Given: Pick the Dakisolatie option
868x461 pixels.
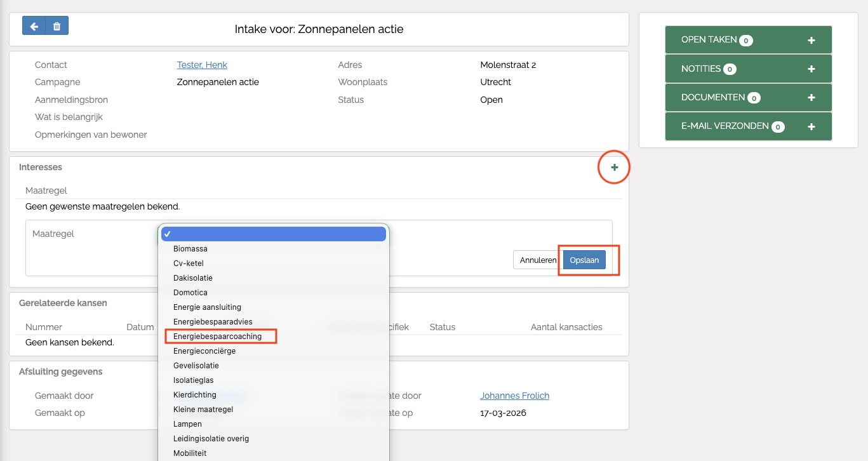Looking at the screenshot, I should pos(193,278).
